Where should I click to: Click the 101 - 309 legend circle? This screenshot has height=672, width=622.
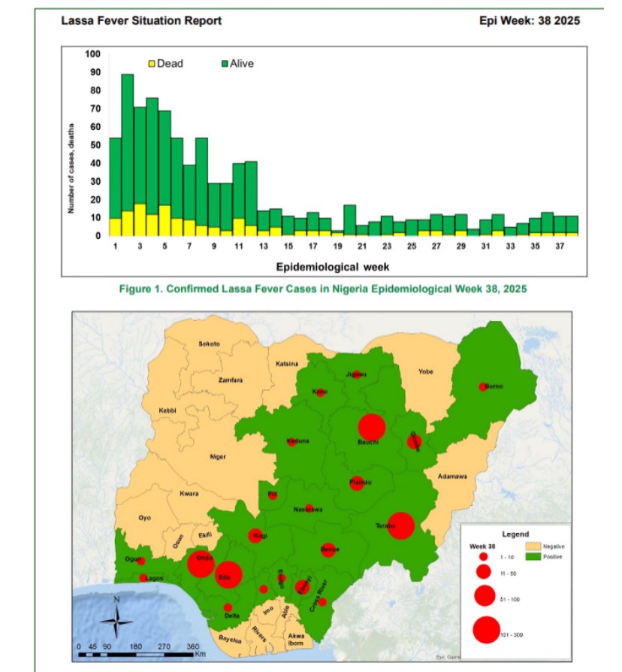[486, 630]
